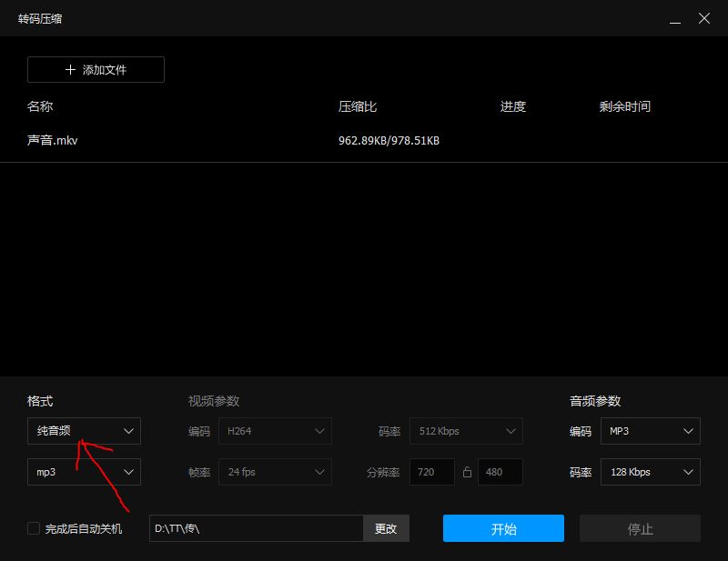Click the 添加文件 add file button
Image resolution: width=728 pixels, height=561 pixels.
pos(96,69)
